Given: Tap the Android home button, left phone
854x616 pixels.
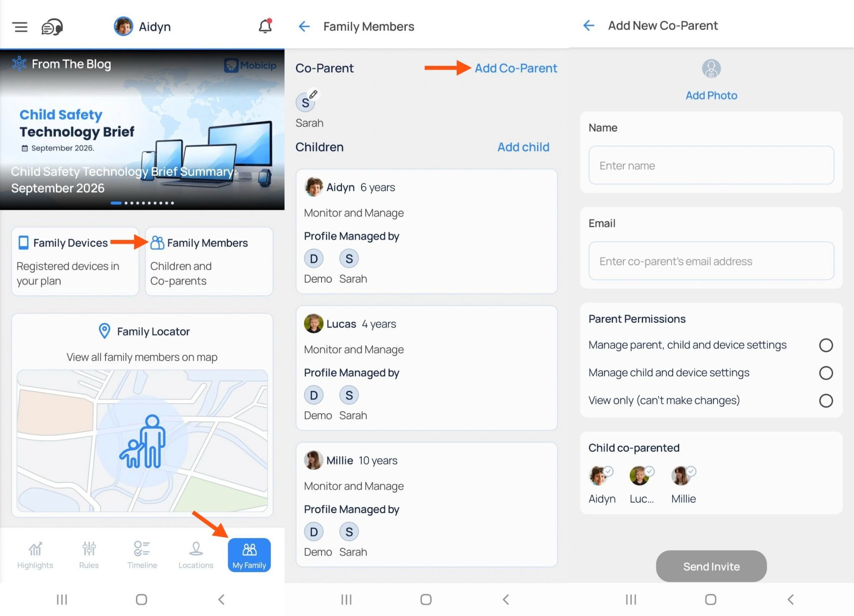Looking at the screenshot, I should tap(141, 599).
